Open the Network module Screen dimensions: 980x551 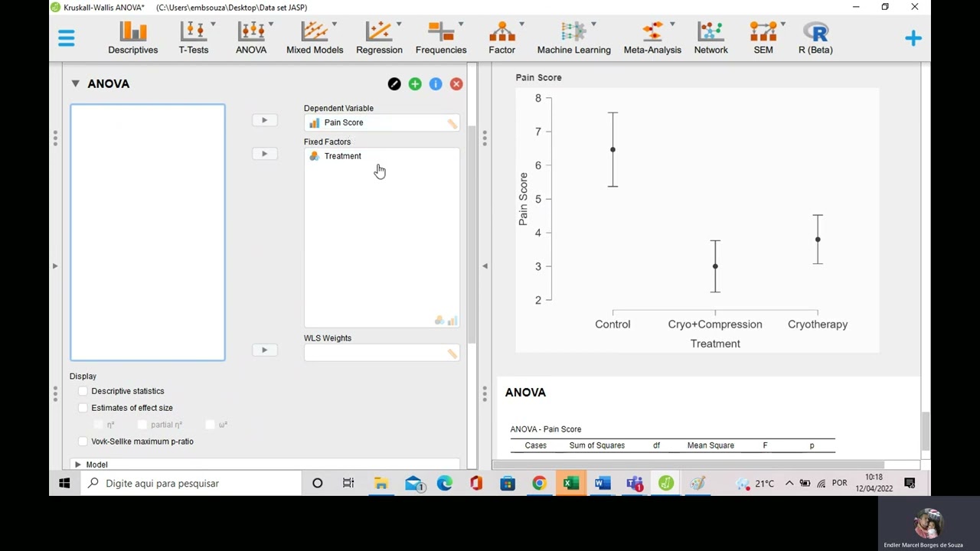coord(710,37)
